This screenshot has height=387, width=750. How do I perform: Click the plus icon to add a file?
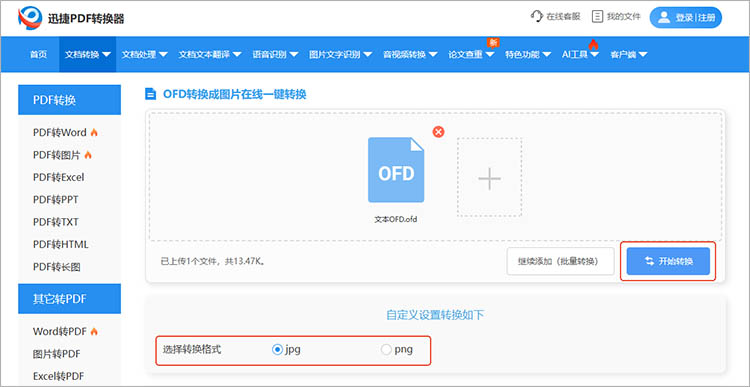[x=489, y=178]
